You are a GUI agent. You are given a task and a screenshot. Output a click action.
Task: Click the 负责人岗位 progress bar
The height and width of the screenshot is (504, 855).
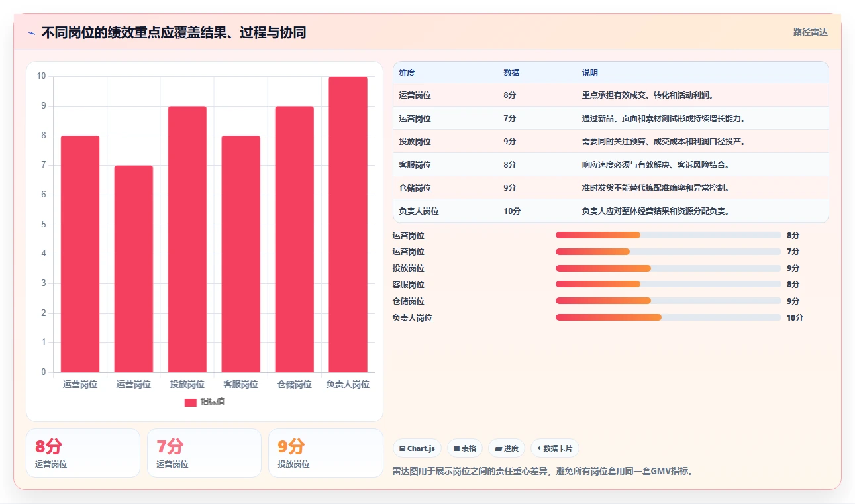(x=668, y=318)
